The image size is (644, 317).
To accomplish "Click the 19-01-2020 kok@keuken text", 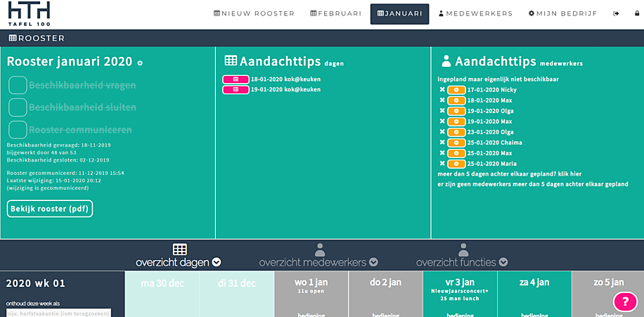I will [286, 89].
